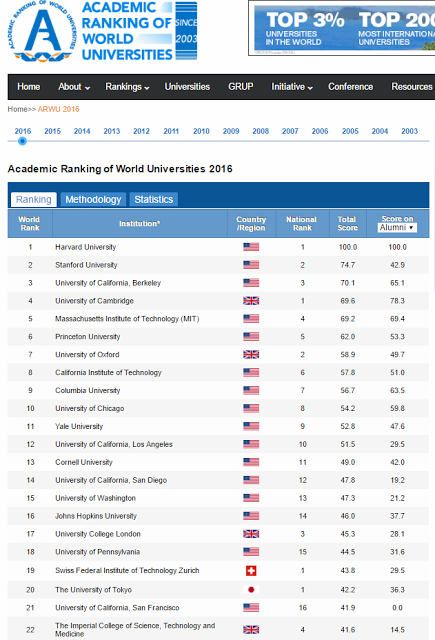This screenshot has height=640, width=435.
Task: Select year 2009 on the timeline
Action: point(231,131)
